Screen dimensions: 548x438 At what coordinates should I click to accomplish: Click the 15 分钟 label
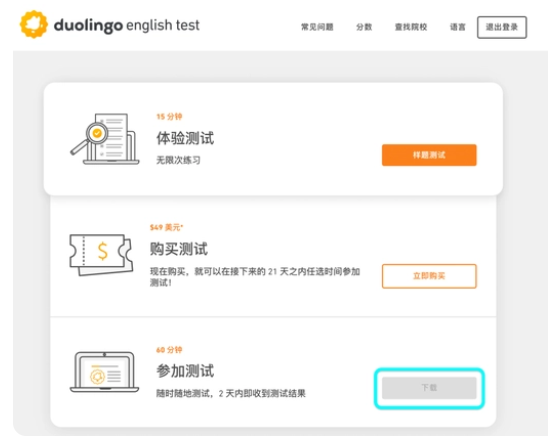169,116
